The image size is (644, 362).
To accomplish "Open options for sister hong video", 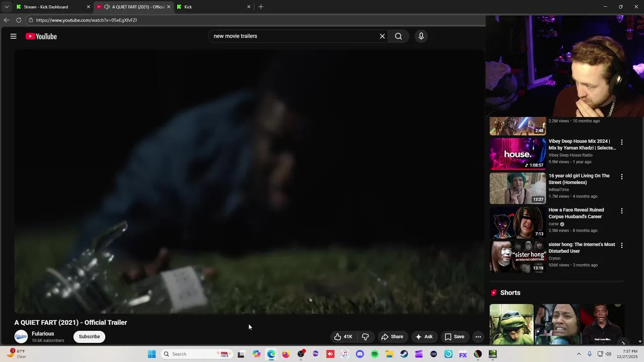I will [x=622, y=245].
